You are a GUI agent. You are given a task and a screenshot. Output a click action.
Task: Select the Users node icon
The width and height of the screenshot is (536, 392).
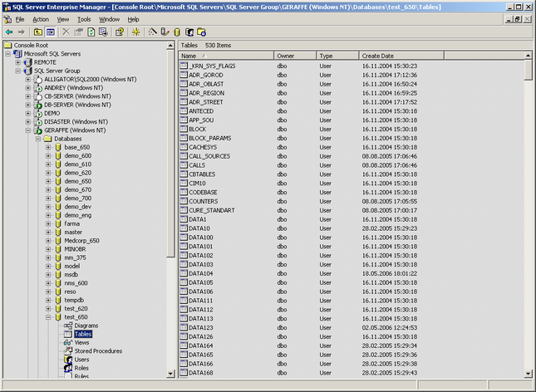pos(67,360)
